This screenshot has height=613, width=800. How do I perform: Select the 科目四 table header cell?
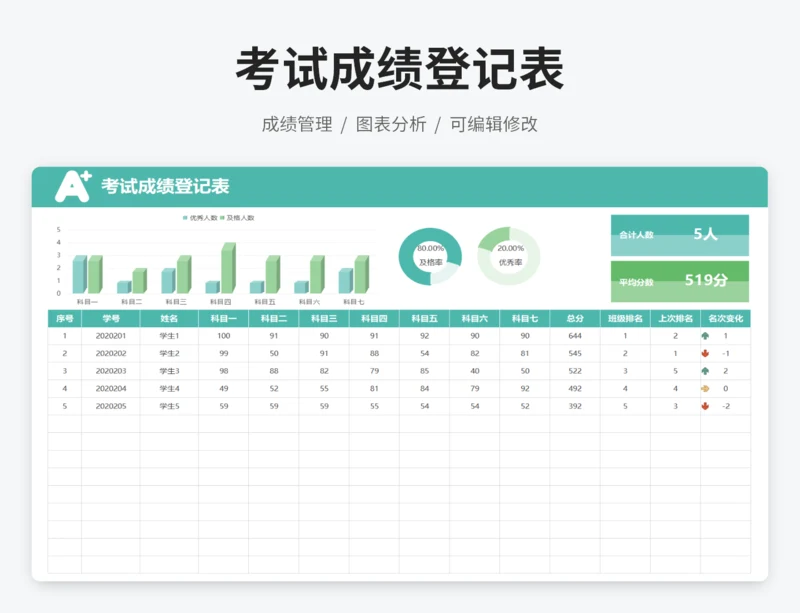[x=374, y=318]
